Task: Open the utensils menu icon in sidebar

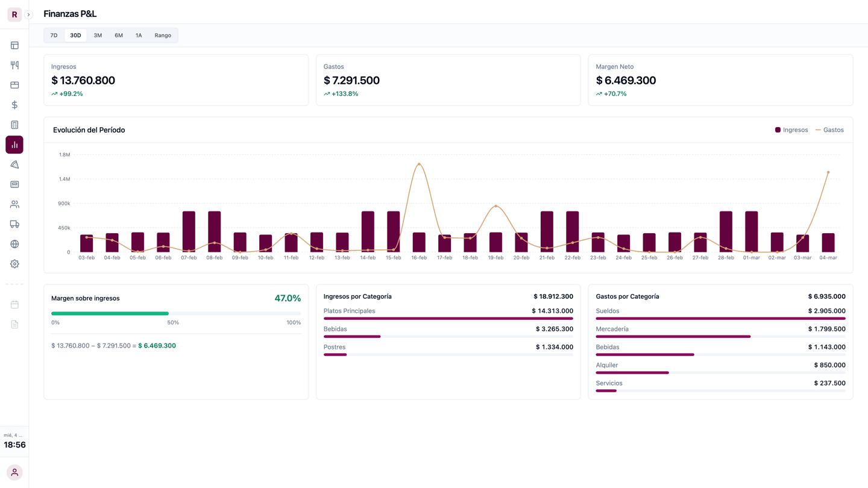Action: pyautogui.click(x=14, y=65)
